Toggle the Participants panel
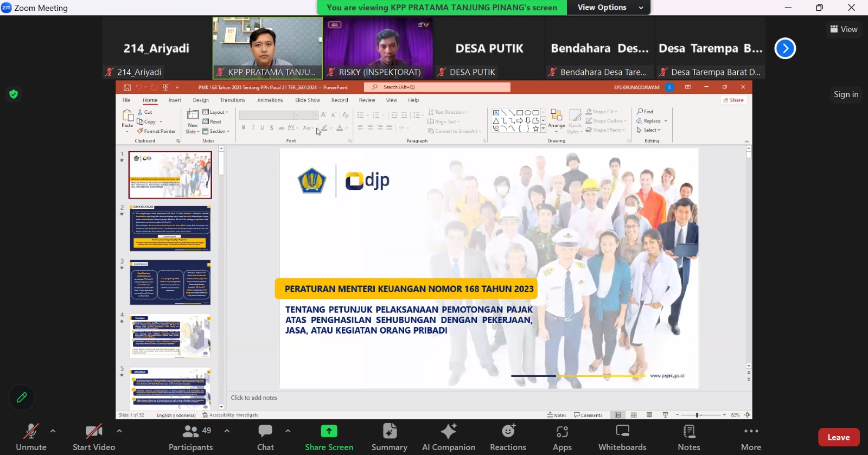The height and width of the screenshot is (455, 868). [x=190, y=437]
